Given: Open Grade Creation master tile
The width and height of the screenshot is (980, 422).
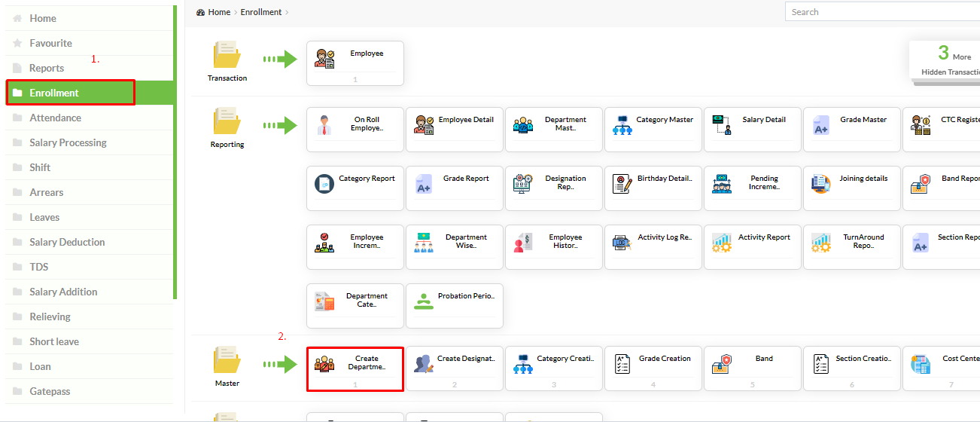Looking at the screenshot, I should tap(653, 368).
